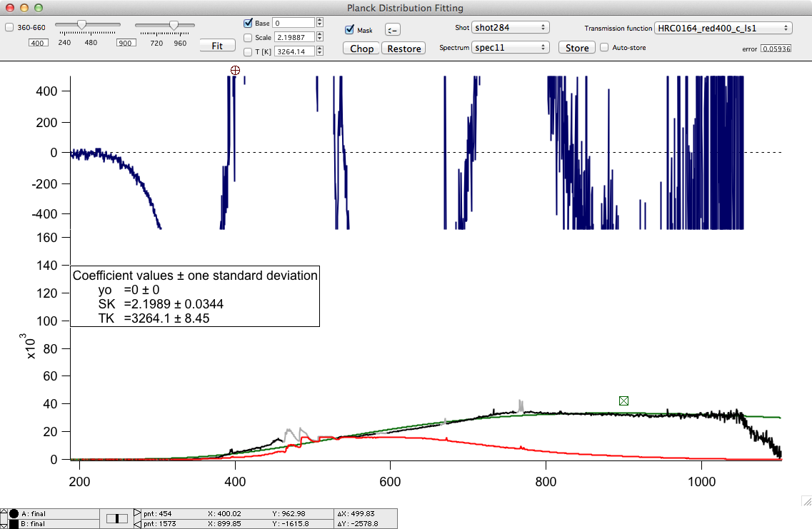Screen dimensions: 812x529
Task: Click the Scale value field 2.19887
Action: 294,37
